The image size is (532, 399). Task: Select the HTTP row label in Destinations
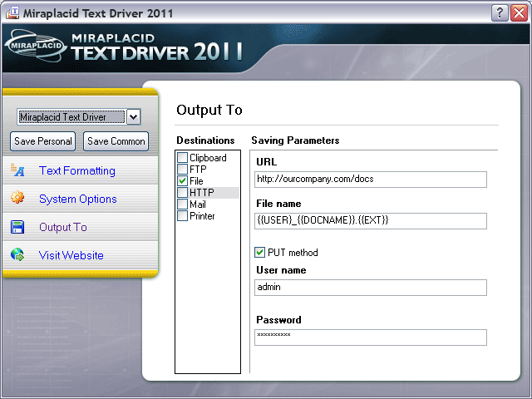tap(202, 192)
